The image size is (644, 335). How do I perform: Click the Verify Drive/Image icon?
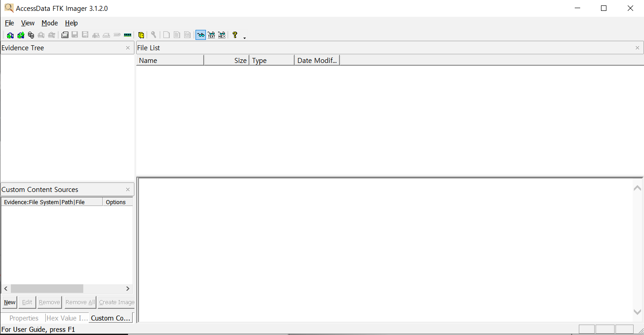(x=117, y=35)
